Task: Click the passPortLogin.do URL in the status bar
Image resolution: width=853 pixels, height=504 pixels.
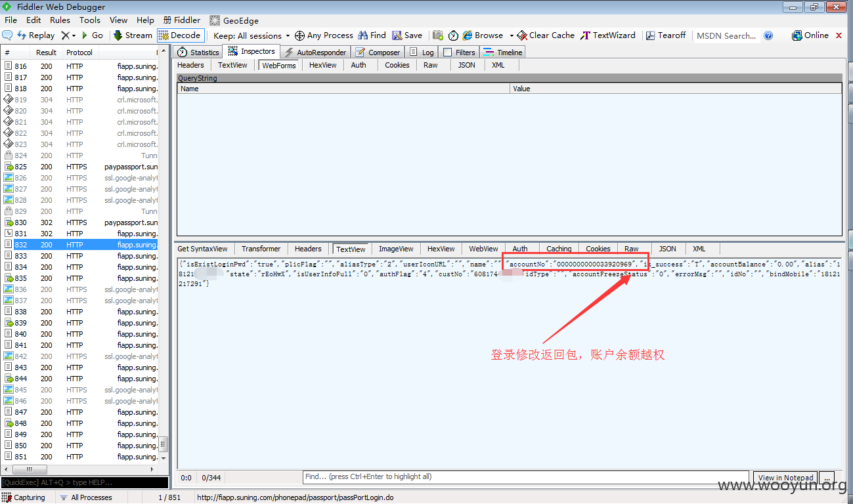Action: pos(295,497)
